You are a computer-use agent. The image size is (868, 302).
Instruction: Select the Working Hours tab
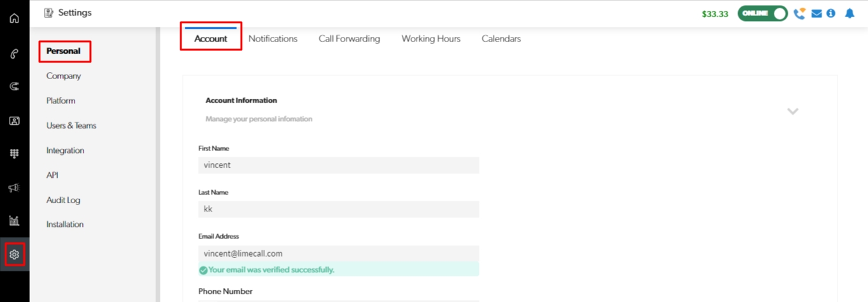(x=430, y=39)
